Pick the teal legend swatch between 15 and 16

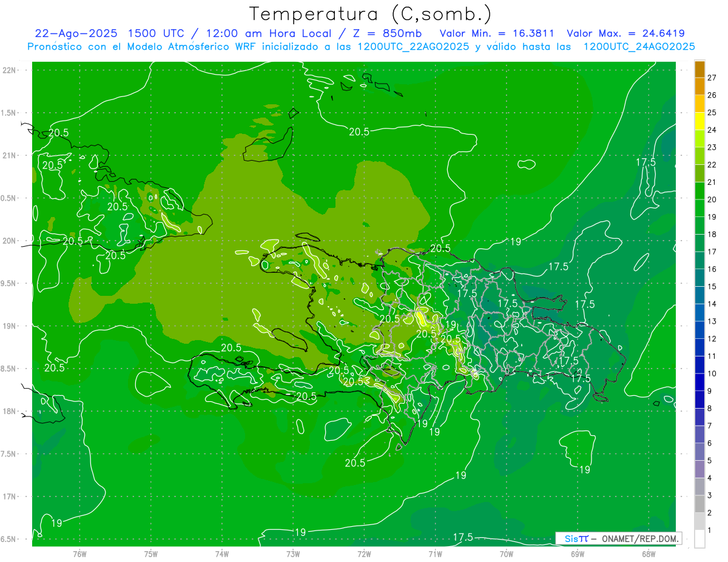pos(699,278)
